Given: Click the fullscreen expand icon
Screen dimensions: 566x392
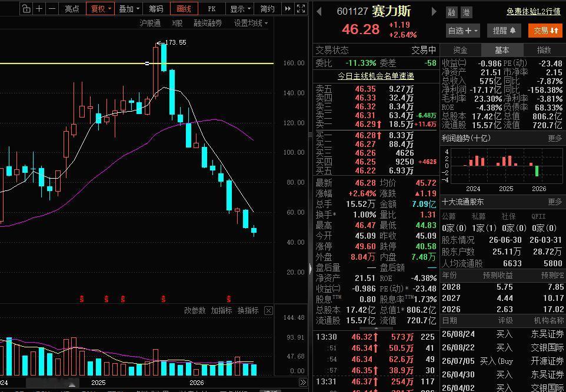Looking at the screenshot, I should [301, 9].
